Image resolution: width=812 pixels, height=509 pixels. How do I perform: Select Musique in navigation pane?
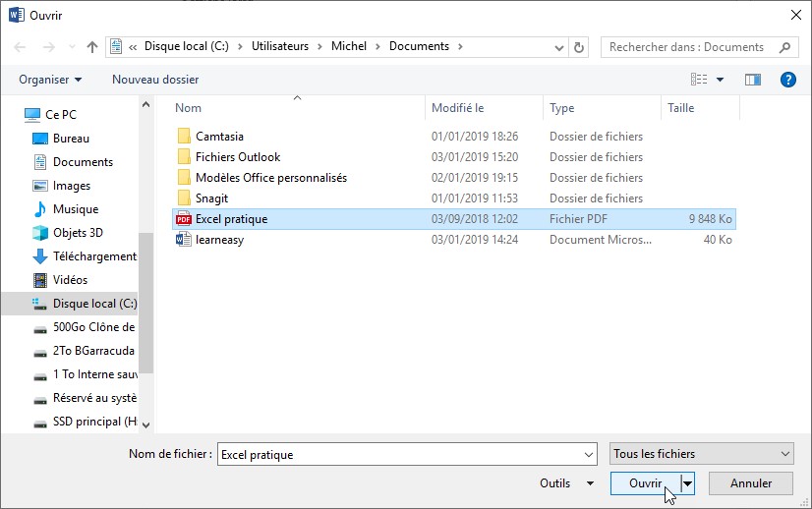(75, 209)
